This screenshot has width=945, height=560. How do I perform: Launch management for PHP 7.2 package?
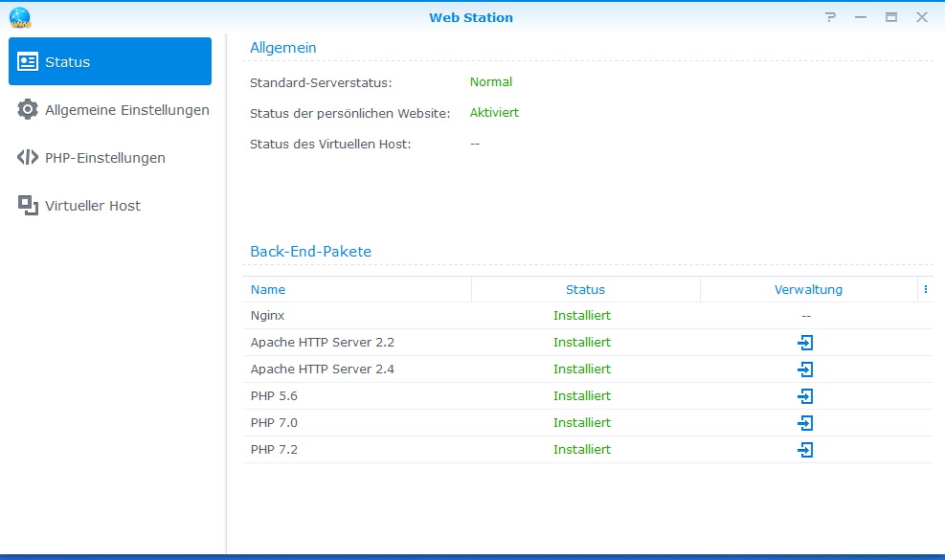[x=805, y=450]
